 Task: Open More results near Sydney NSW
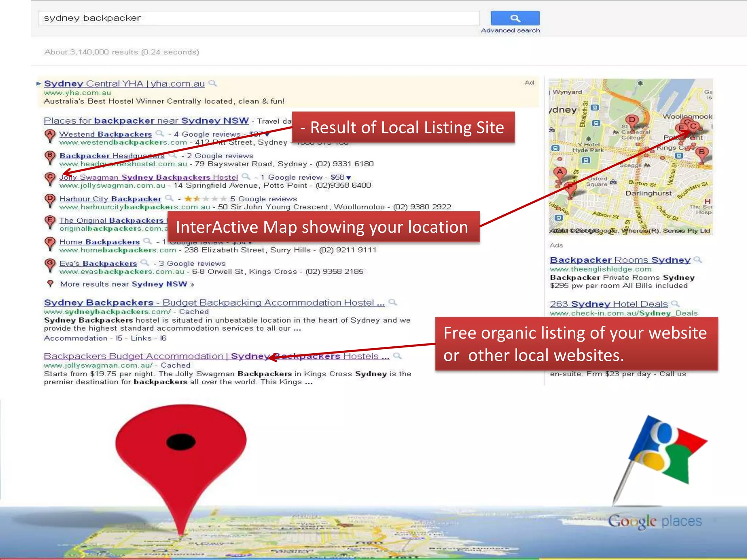(x=127, y=284)
